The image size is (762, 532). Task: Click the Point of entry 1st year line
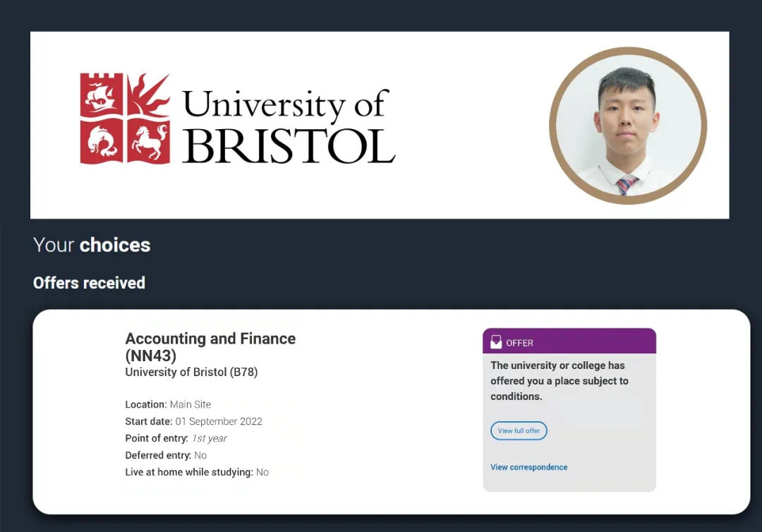176,438
